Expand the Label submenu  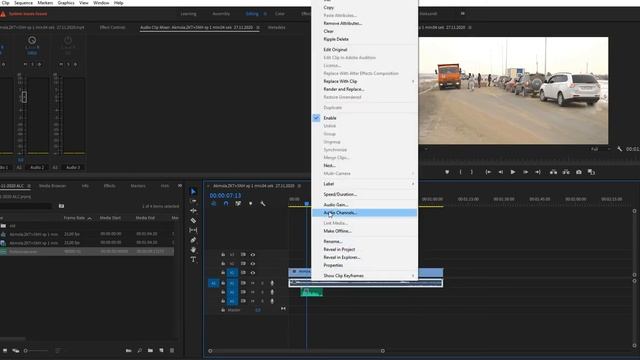pyautogui.click(x=413, y=184)
